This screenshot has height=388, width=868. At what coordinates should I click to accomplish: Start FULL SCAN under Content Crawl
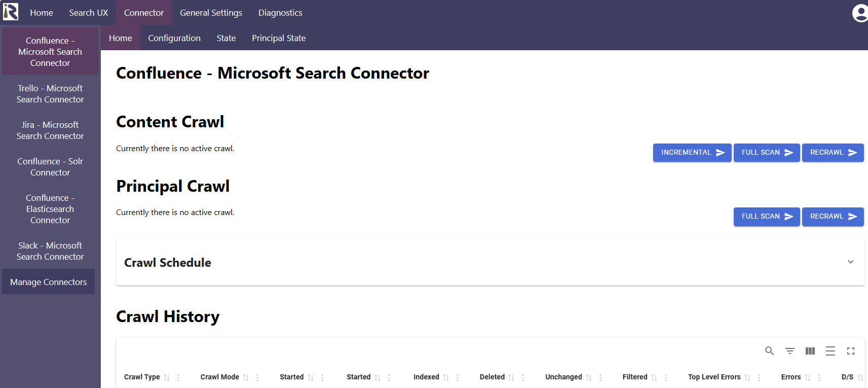pos(767,153)
